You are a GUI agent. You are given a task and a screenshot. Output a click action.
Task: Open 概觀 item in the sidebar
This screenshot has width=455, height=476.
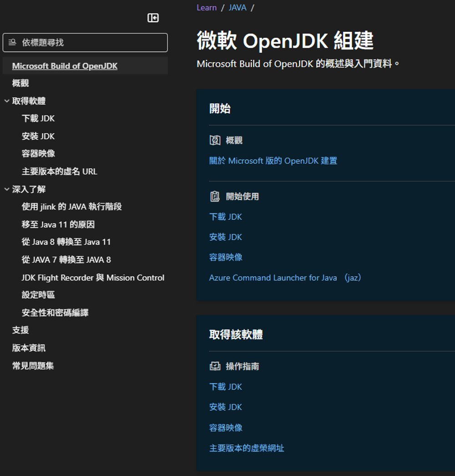tap(20, 83)
